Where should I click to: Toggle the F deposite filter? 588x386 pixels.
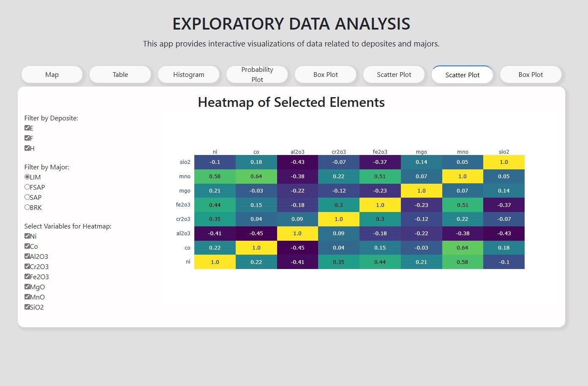pyautogui.click(x=27, y=138)
